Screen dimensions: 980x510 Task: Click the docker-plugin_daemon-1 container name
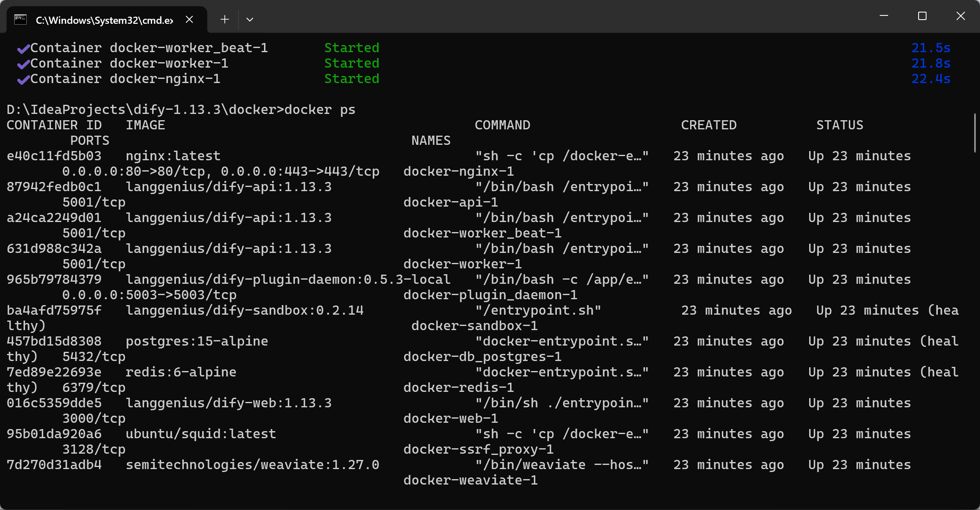490,295
